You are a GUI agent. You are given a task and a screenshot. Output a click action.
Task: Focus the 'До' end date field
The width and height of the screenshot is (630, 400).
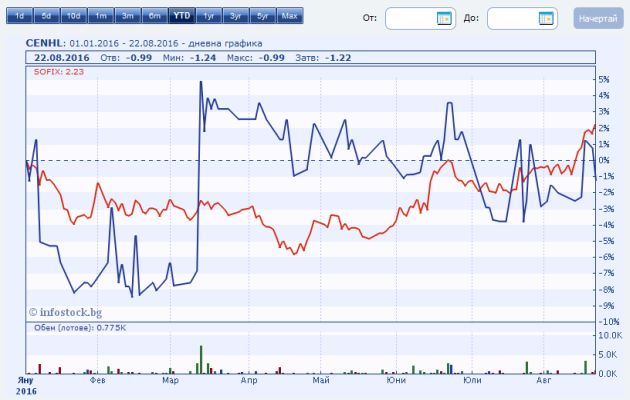click(x=522, y=18)
